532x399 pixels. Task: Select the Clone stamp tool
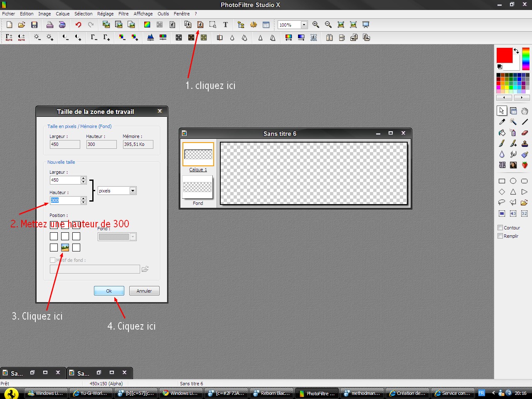click(525, 143)
